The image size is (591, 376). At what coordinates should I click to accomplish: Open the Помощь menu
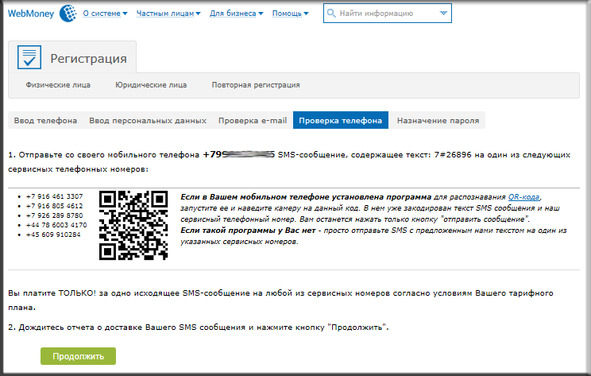pyautogui.click(x=290, y=14)
